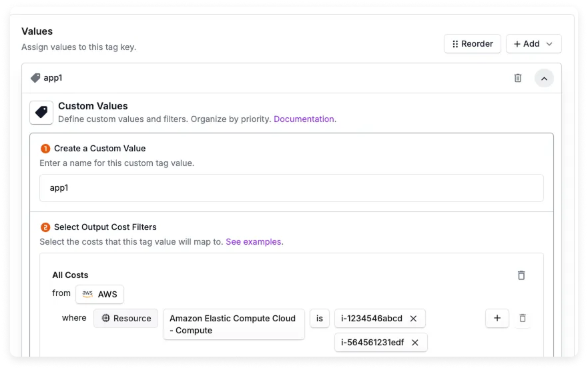Image resolution: width=588 pixels, height=370 pixels.
Task: Delete the All Costs filter group
Action: click(x=521, y=275)
